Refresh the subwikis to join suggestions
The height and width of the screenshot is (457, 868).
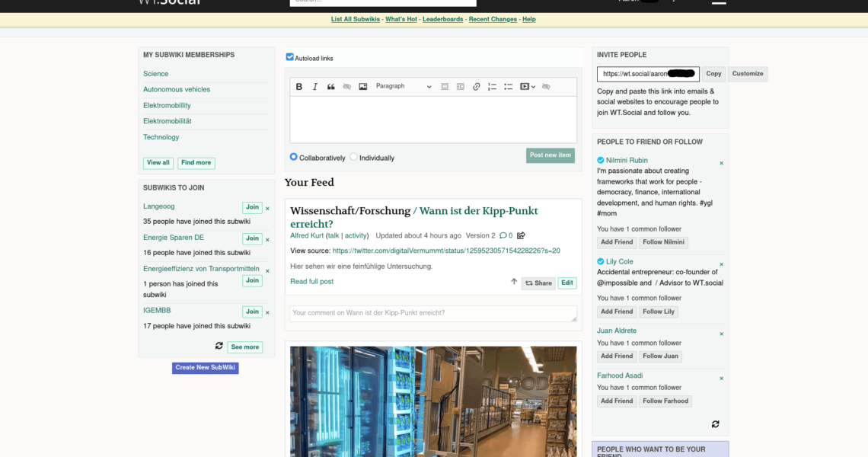[x=219, y=346]
